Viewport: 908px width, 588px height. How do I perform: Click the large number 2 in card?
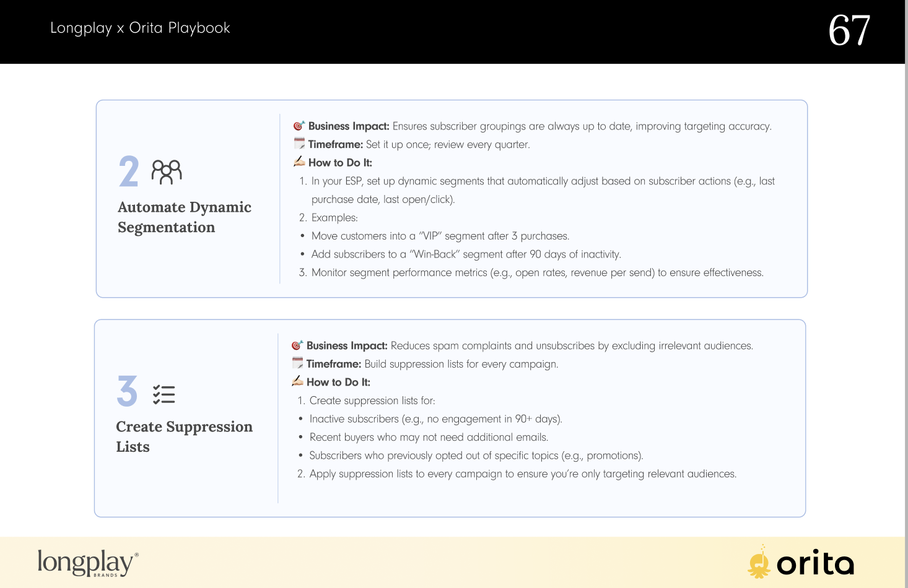(129, 171)
